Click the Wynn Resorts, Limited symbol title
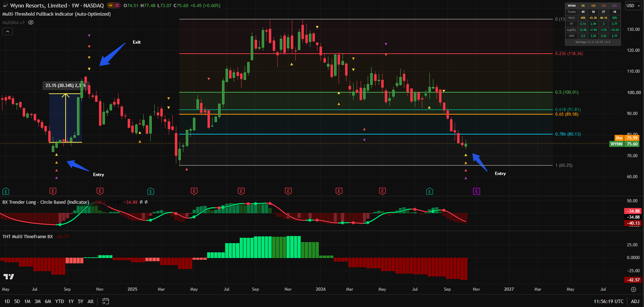Image resolution: width=644 pixels, height=307 pixels. pyautogui.click(x=39, y=6)
